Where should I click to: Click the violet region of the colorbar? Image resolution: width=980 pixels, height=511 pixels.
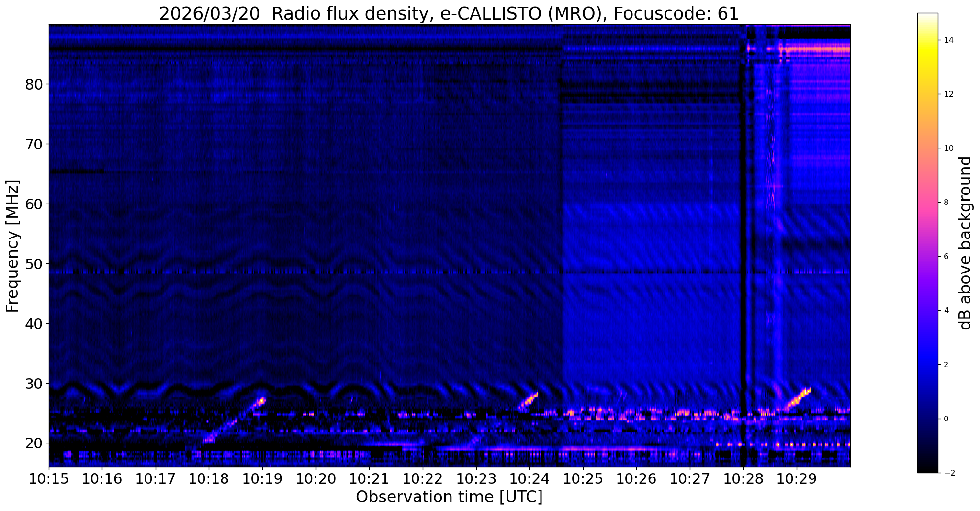coord(927,284)
